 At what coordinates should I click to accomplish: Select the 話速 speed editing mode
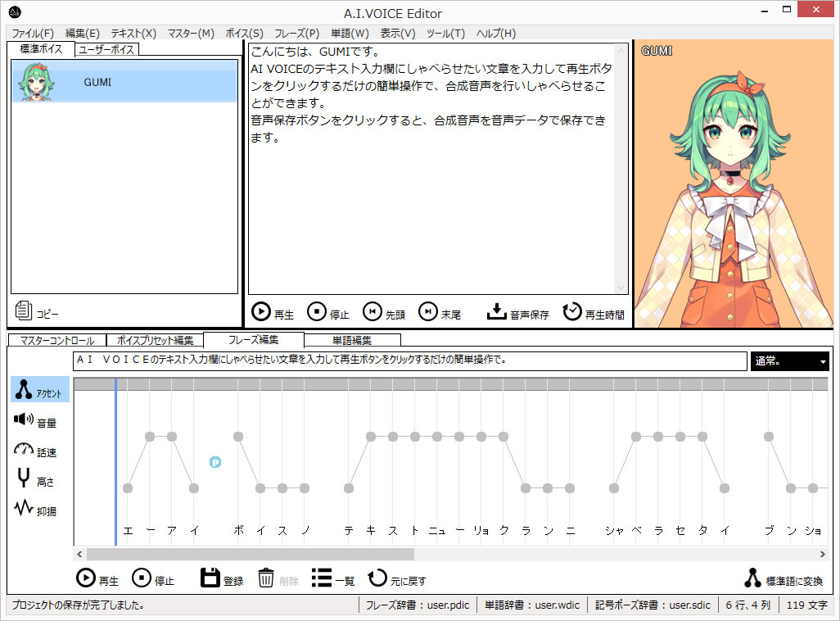coord(35,451)
